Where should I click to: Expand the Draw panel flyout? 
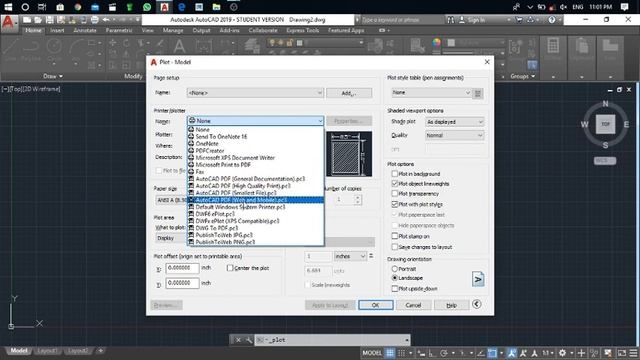click(53, 76)
